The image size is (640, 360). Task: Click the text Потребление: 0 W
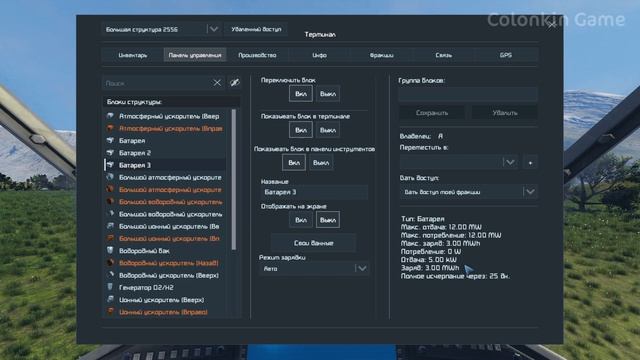[x=431, y=251]
